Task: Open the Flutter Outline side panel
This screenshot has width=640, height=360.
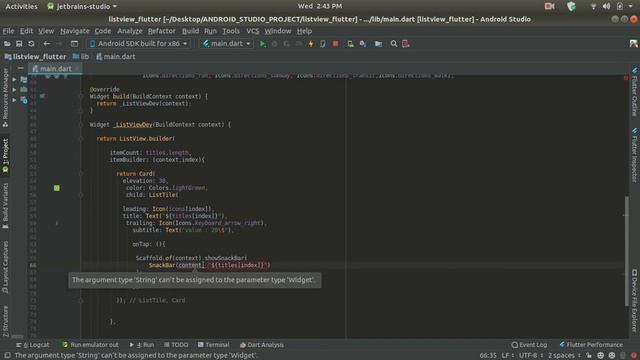Action: tap(634, 92)
